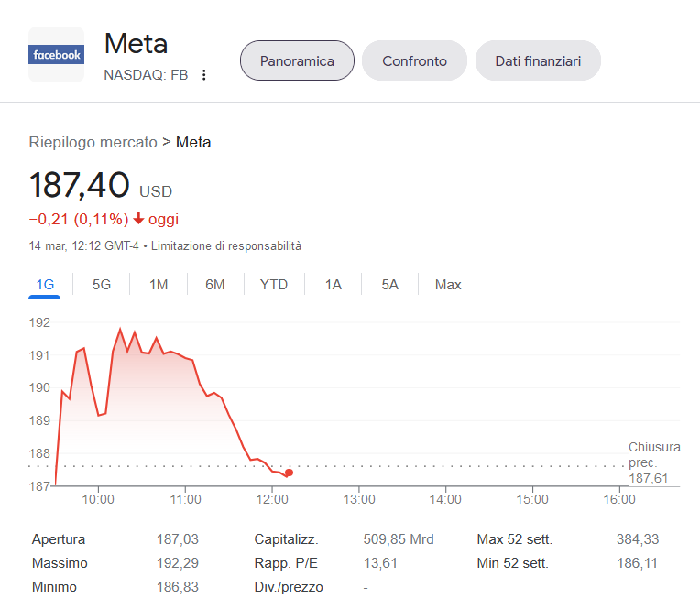Image resolution: width=700 pixels, height=609 pixels.
Task: Click the 192 price axis label
Action: click(x=39, y=322)
